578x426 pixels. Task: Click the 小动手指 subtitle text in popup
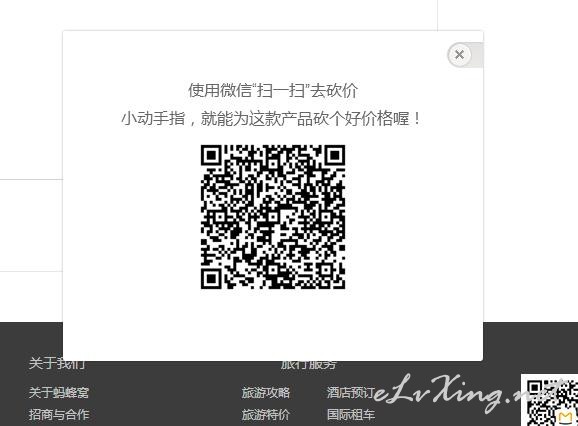coord(153,119)
